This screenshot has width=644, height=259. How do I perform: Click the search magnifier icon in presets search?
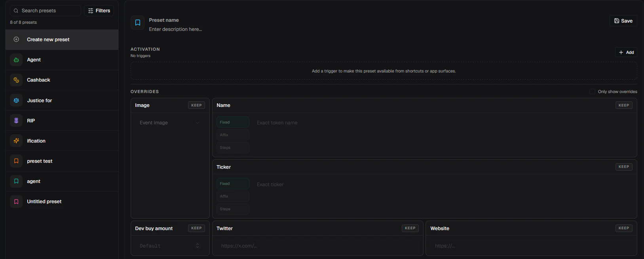pyautogui.click(x=16, y=11)
